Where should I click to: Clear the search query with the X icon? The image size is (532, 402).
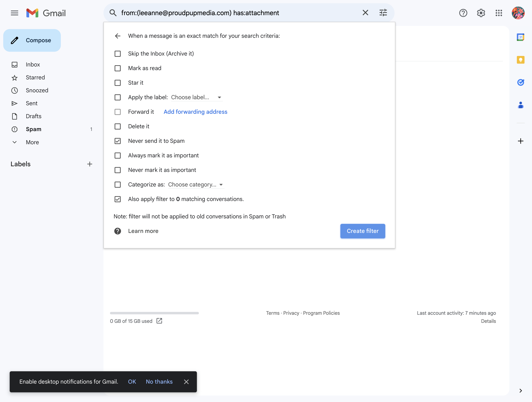pyautogui.click(x=365, y=13)
